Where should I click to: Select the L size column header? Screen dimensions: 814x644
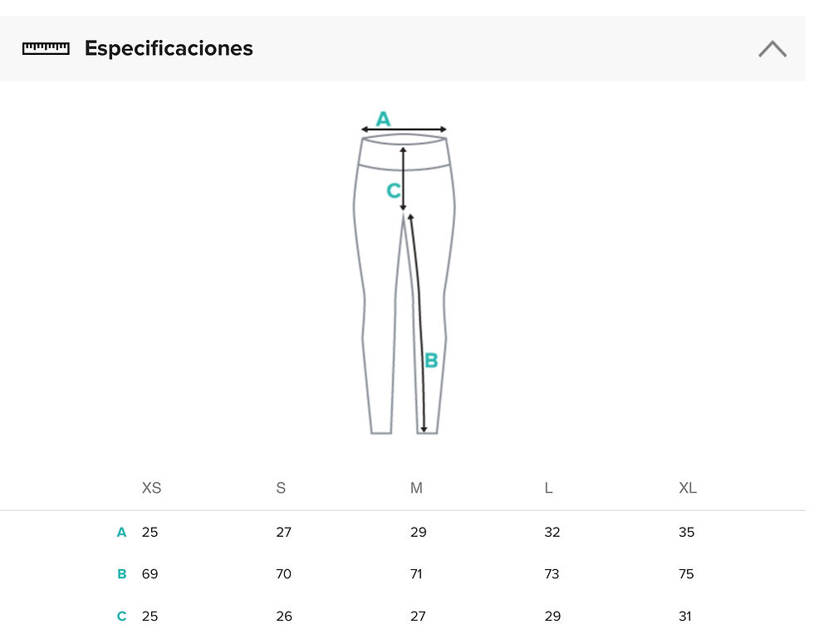pyautogui.click(x=549, y=488)
